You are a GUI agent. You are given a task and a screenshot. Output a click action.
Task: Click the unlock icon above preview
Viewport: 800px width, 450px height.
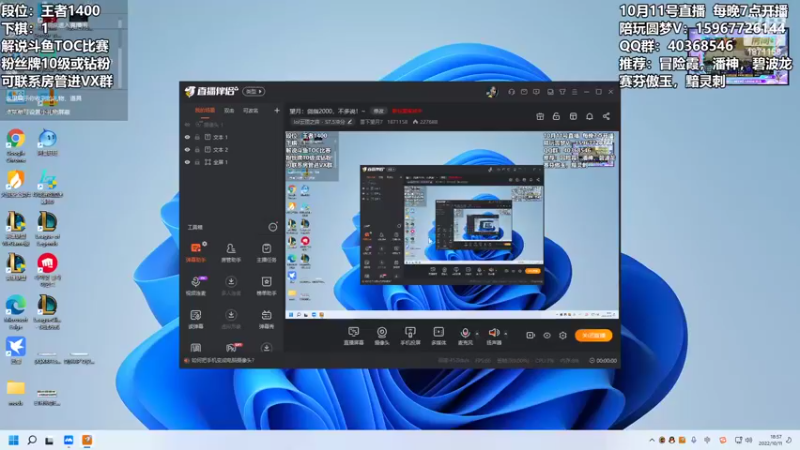pos(556,116)
